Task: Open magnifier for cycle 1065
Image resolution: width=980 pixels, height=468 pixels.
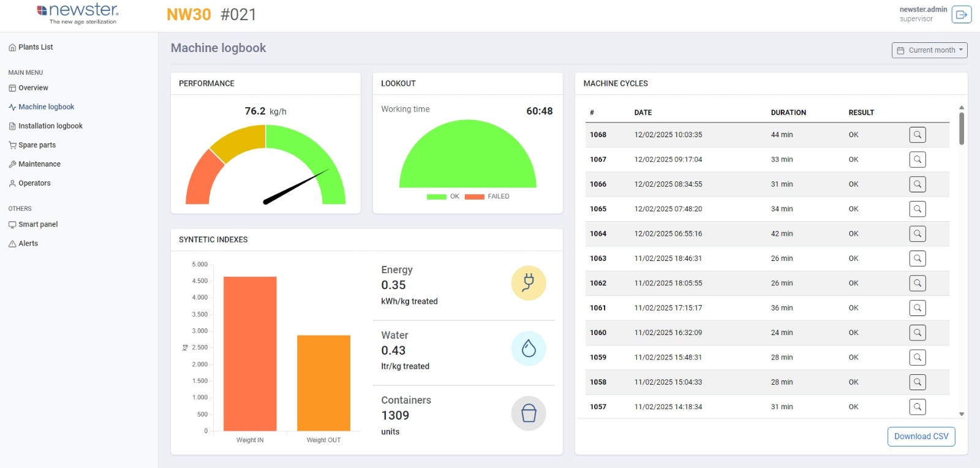Action: (x=917, y=209)
